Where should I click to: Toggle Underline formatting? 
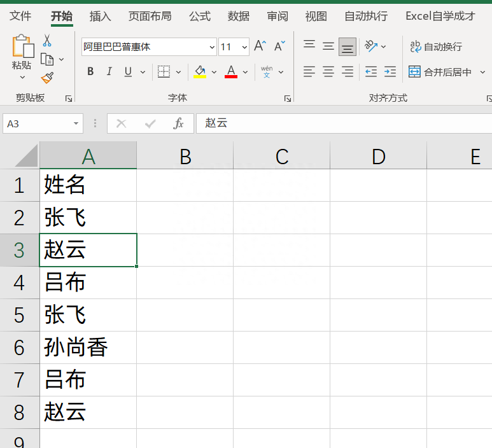(128, 72)
